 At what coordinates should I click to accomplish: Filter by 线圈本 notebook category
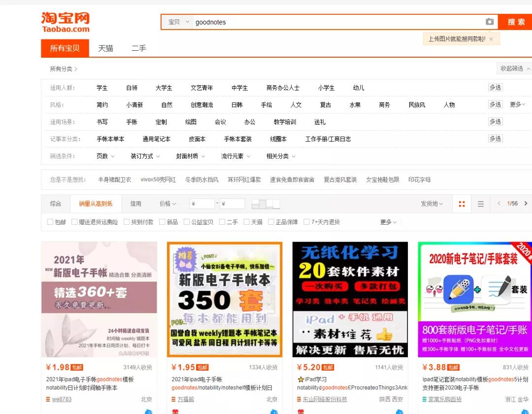(278, 139)
